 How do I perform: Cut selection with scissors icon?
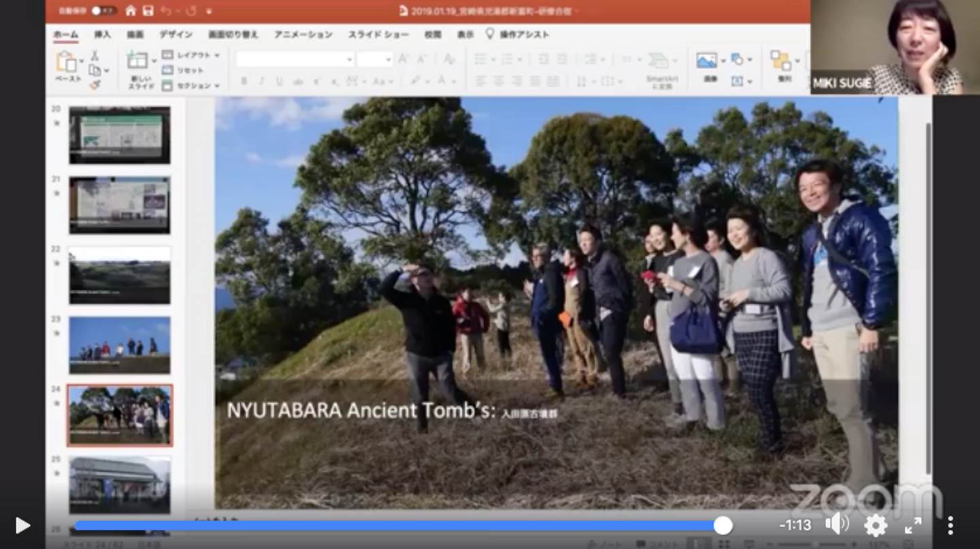click(x=95, y=56)
